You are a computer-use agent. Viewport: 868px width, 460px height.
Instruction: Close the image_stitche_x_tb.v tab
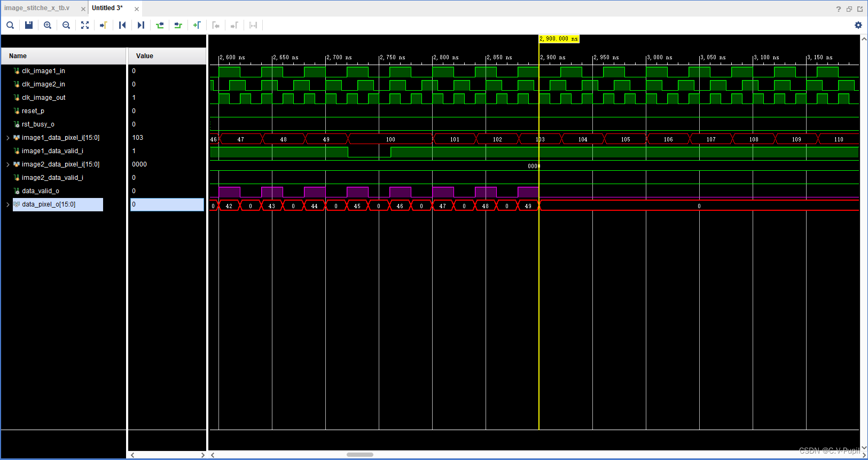click(x=83, y=9)
